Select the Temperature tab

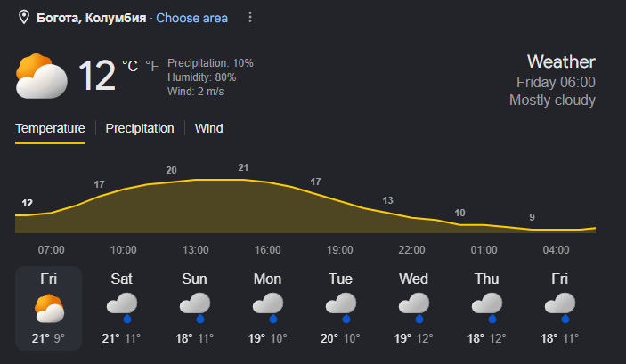pos(50,128)
